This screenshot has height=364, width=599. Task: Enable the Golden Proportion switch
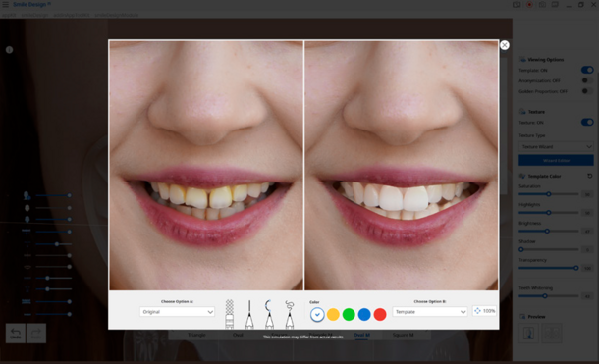(x=587, y=91)
